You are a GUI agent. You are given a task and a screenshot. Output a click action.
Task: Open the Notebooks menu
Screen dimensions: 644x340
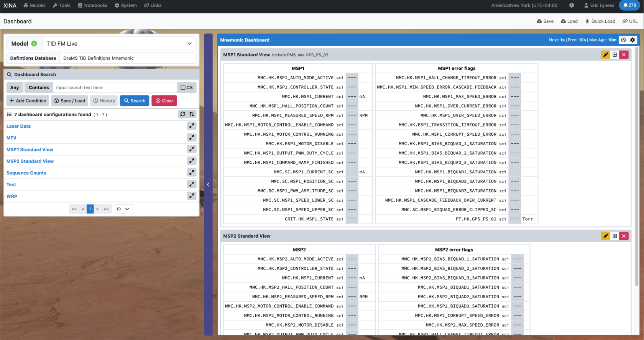click(x=92, y=5)
